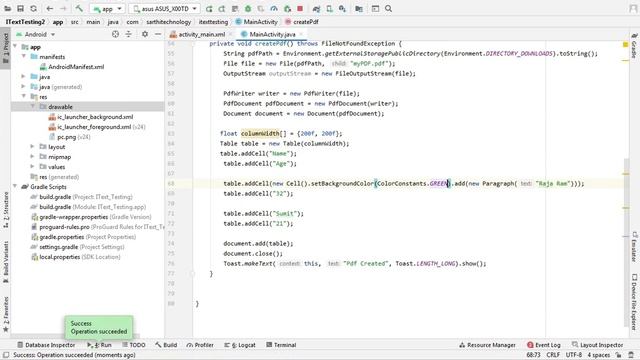Click the Make Project hammer icon

tap(79, 8)
